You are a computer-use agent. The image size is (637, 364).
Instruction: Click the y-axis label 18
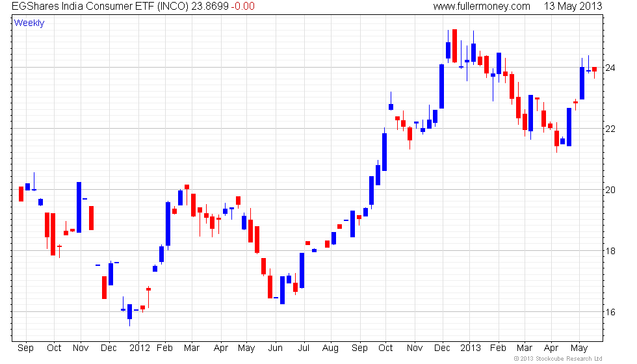pyautogui.click(x=610, y=251)
